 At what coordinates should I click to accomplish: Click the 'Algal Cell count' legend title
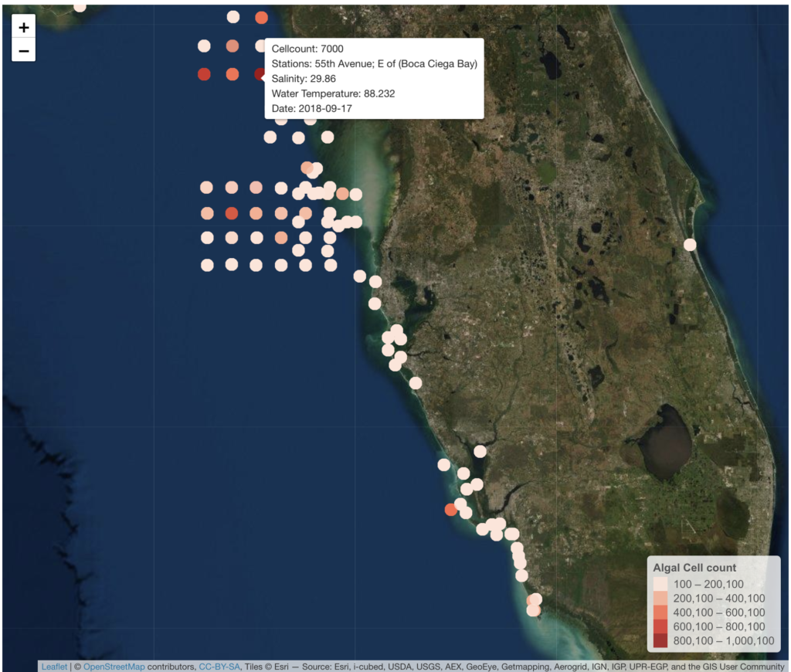pos(694,568)
